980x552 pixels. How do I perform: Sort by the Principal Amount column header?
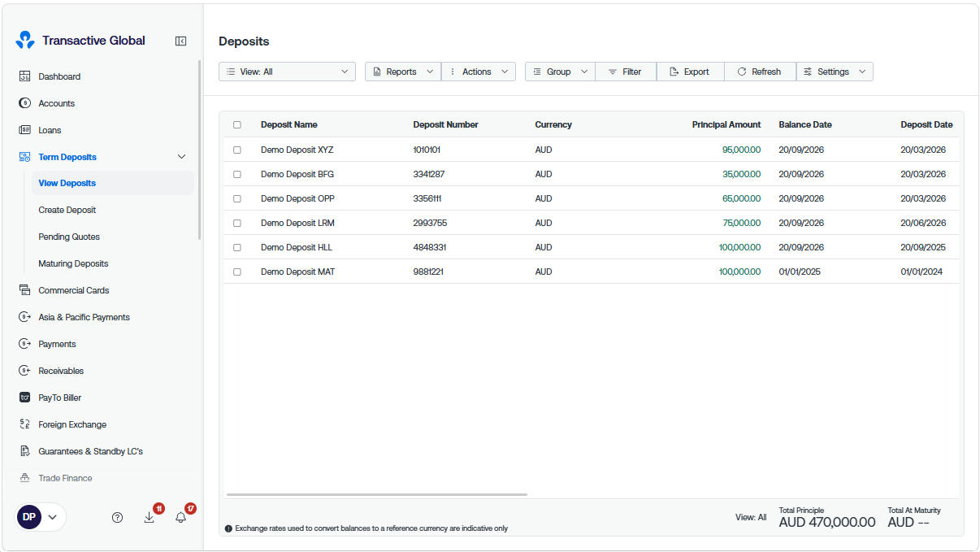pyautogui.click(x=726, y=125)
